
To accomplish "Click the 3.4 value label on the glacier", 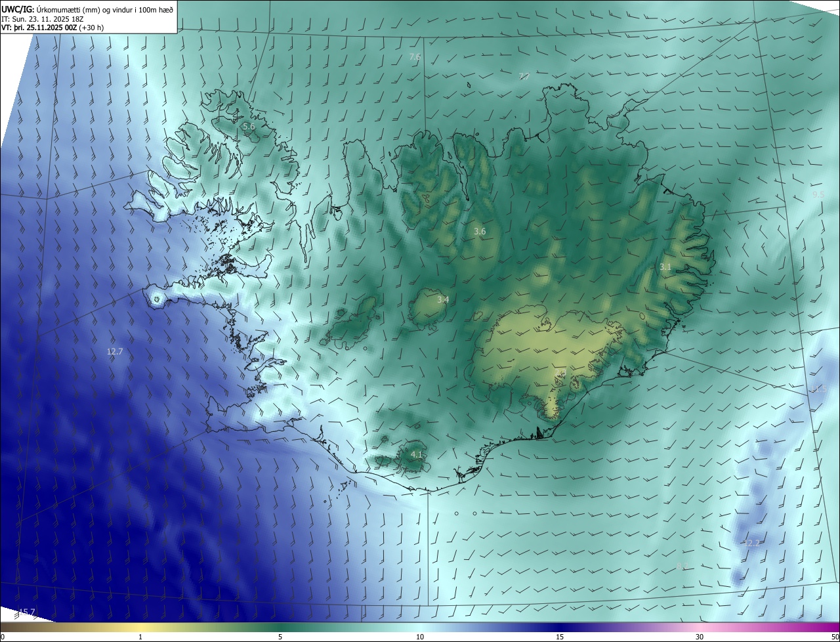I will click(443, 299).
